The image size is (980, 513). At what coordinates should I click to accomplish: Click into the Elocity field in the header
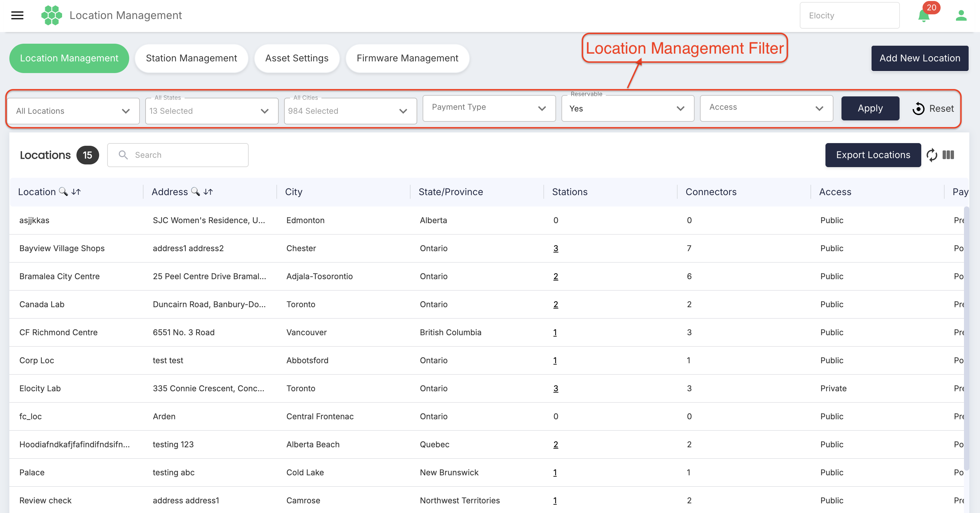849,16
